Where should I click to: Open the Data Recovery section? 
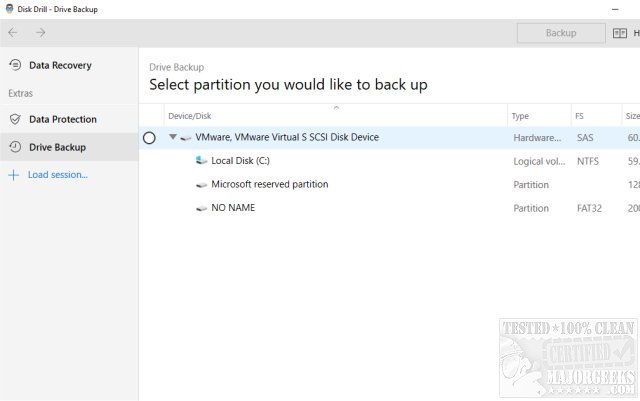click(60, 65)
